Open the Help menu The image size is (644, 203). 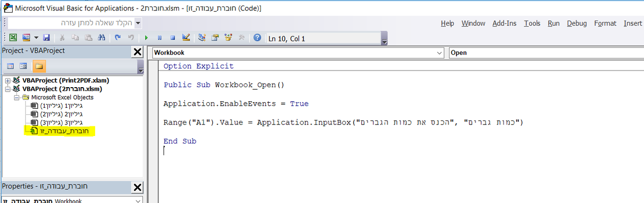447,23
